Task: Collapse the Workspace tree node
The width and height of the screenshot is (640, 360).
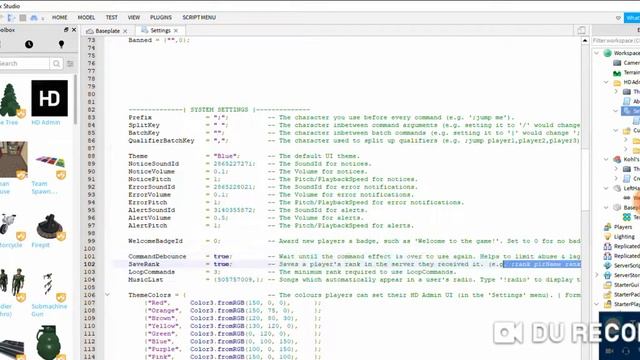Action: 597,53
